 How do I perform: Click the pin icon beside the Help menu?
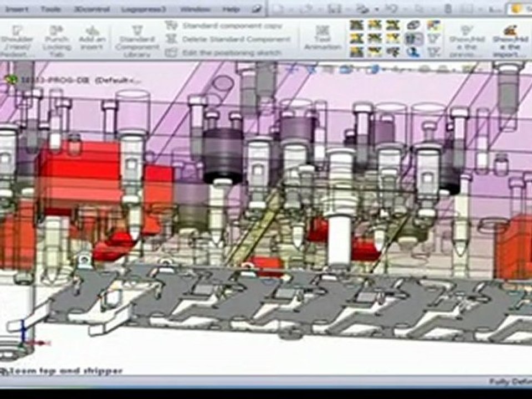[x=257, y=9]
